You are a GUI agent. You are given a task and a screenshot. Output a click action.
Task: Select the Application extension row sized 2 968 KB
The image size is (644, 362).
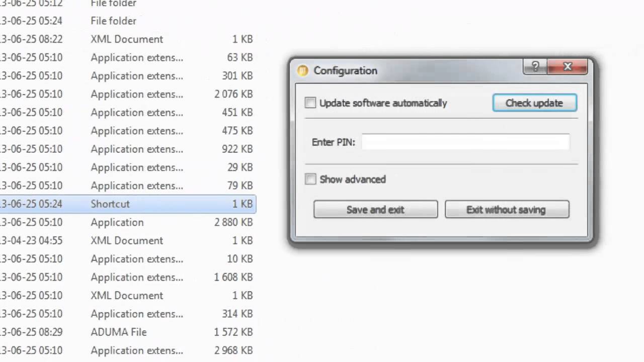[x=128, y=350]
